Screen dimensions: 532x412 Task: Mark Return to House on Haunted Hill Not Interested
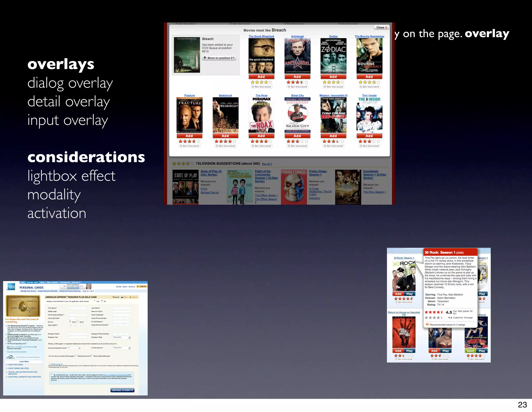[x=404, y=359]
